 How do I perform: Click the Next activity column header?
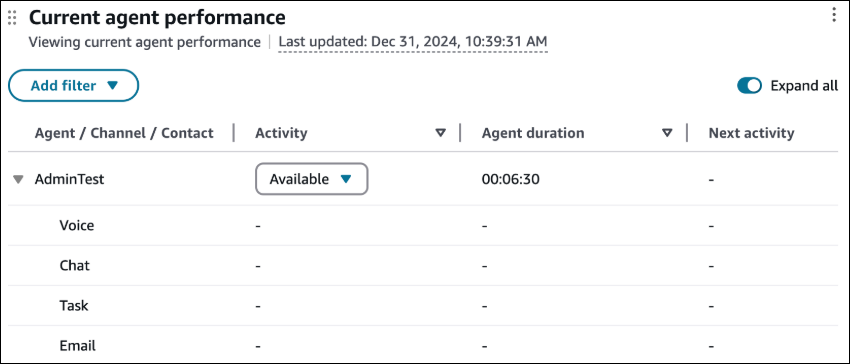751,133
